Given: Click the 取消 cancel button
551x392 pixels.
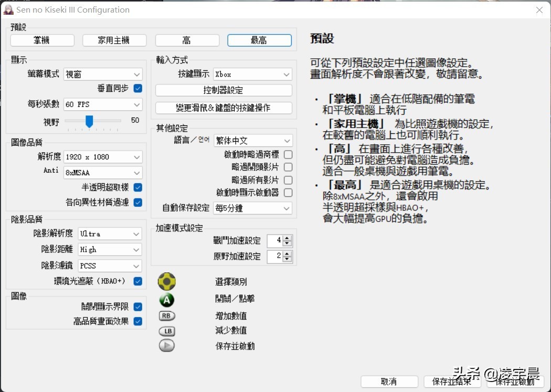Looking at the screenshot, I should (x=389, y=382).
